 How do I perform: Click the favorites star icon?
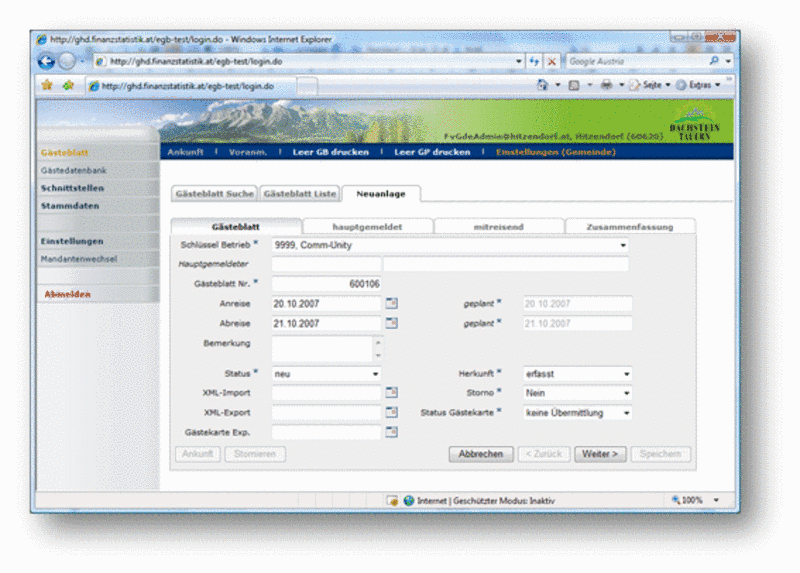(47, 86)
